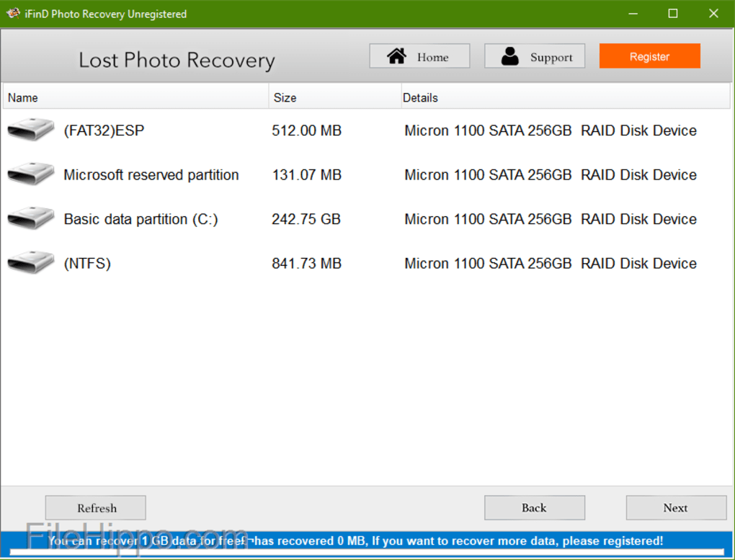This screenshot has height=560, width=735.
Task: Select the 242.75 GB size entry
Action: click(x=306, y=219)
